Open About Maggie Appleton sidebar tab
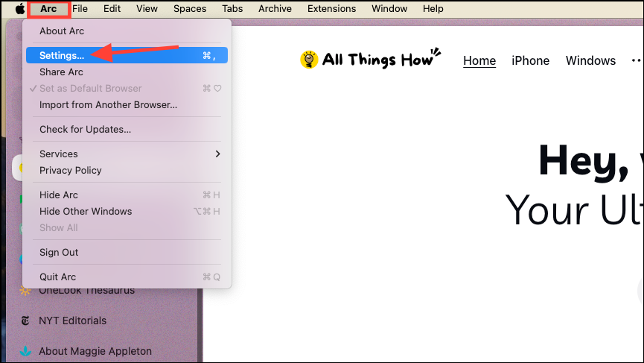The height and width of the screenshot is (363, 644). (x=95, y=351)
